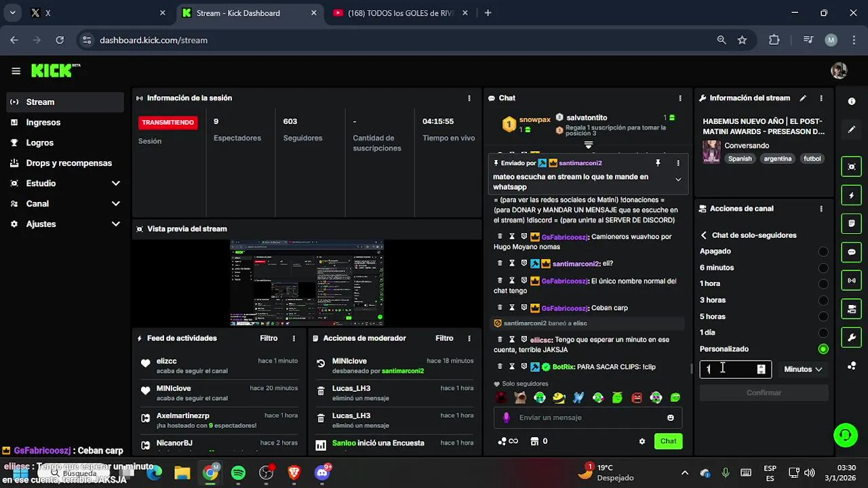Viewport: 868px width, 488px height.
Task: Collapse the gift leaderboard with the arrow under it
Action: tap(589, 145)
